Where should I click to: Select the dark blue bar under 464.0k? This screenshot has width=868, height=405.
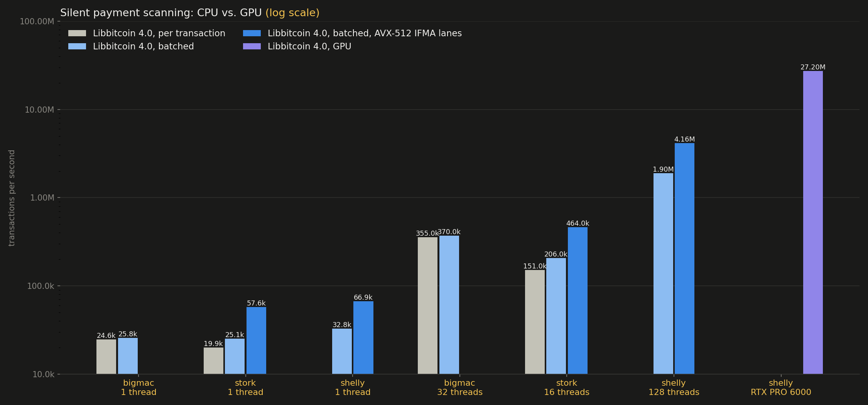(578, 300)
